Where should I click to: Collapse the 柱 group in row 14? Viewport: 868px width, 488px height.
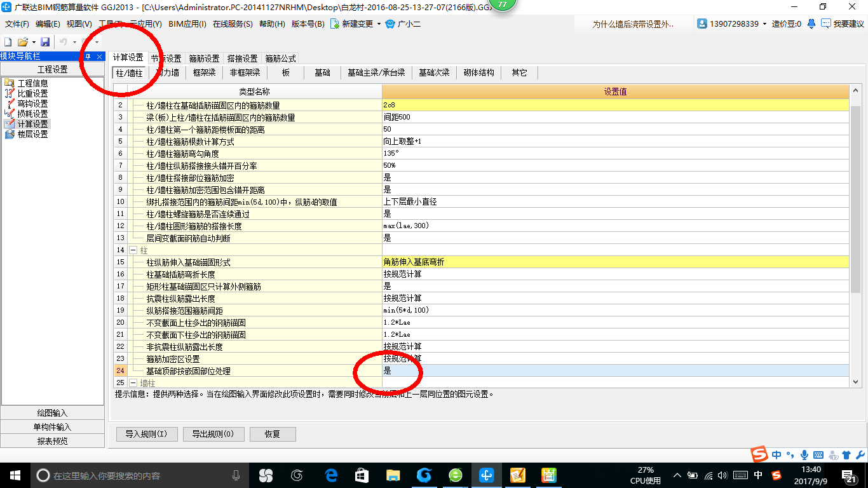pyautogui.click(x=133, y=250)
